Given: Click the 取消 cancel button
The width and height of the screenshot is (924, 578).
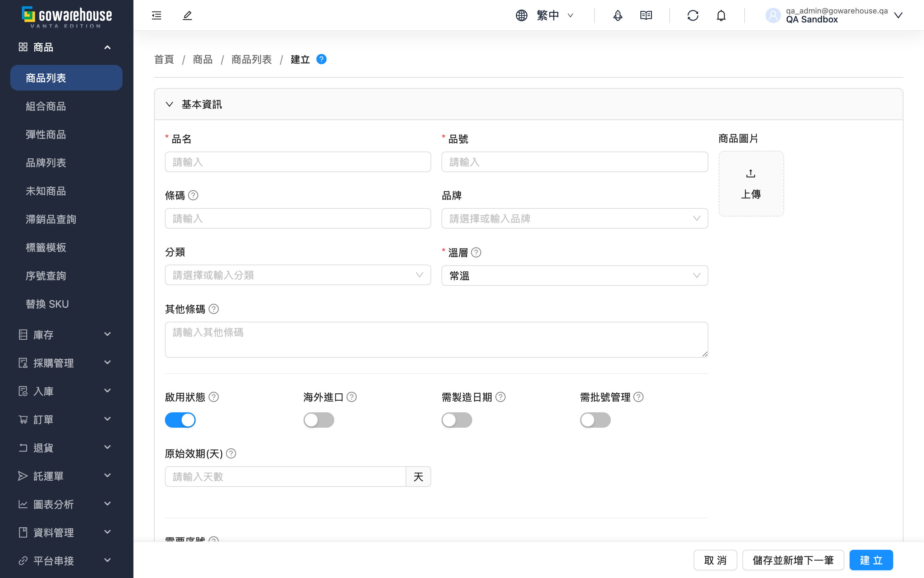Looking at the screenshot, I should (x=715, y=560).
